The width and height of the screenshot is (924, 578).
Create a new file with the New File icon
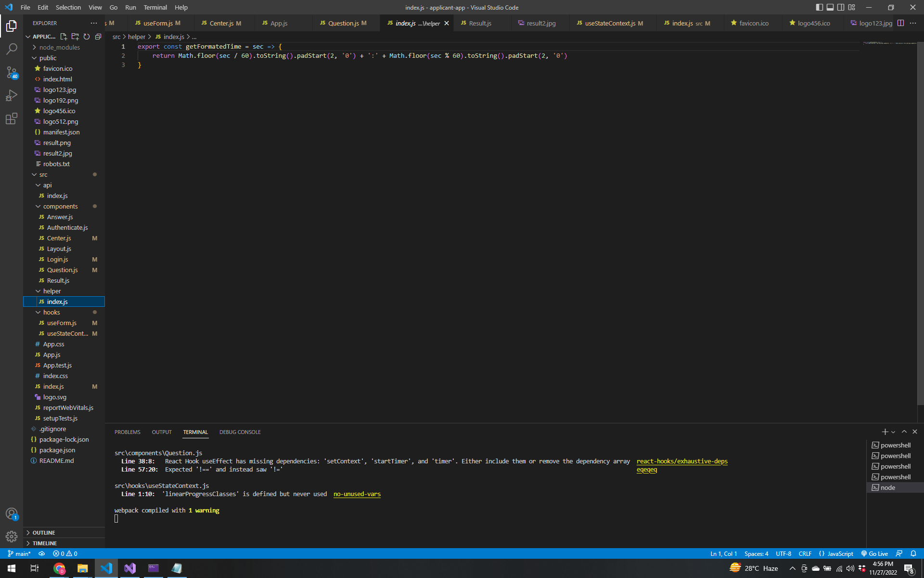[x=63, y=36]
